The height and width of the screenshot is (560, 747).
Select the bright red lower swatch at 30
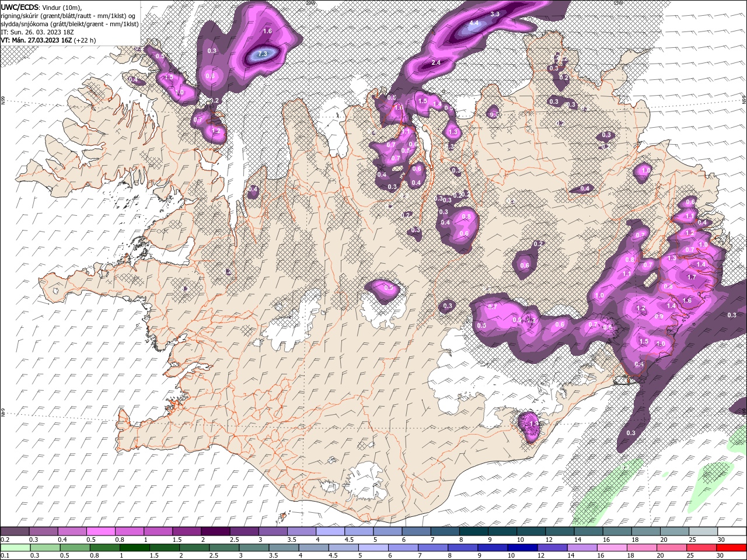(731, 548)
